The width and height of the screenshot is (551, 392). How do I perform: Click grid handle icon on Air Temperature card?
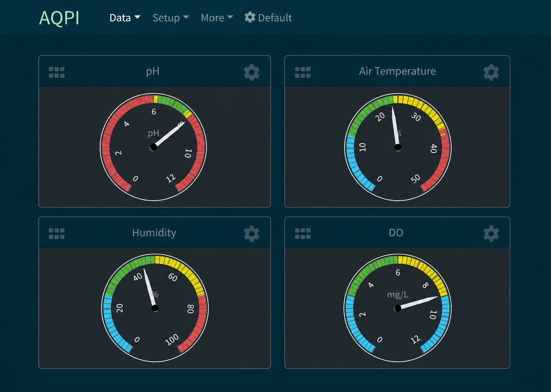coord(303,72)
